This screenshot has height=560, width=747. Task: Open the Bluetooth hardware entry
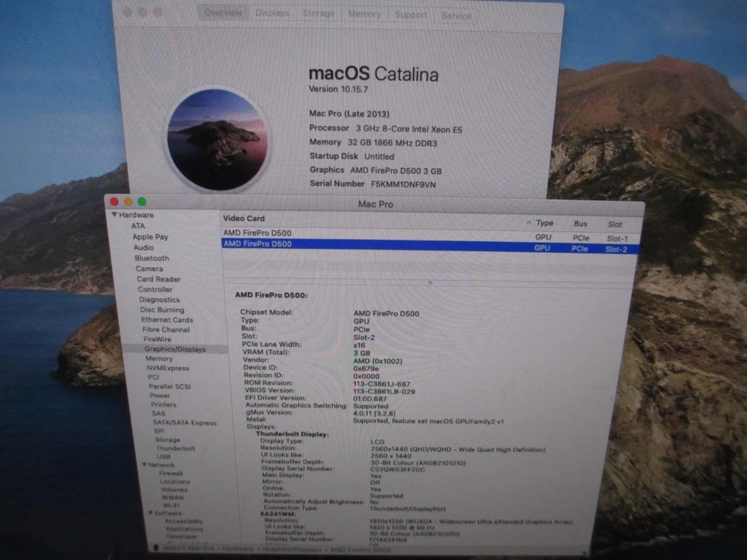pyautogui.click(x=151, y=257)
